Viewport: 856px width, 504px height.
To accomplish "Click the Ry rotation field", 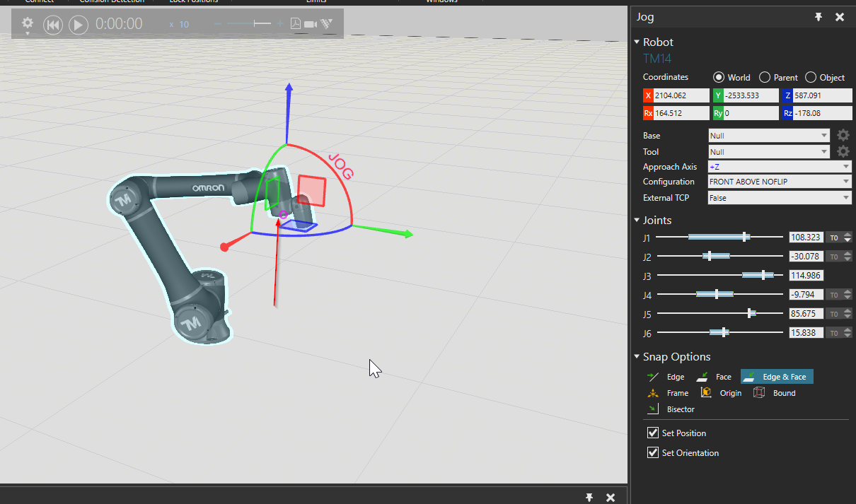I will pyautogui.click(x=751, y=113).
